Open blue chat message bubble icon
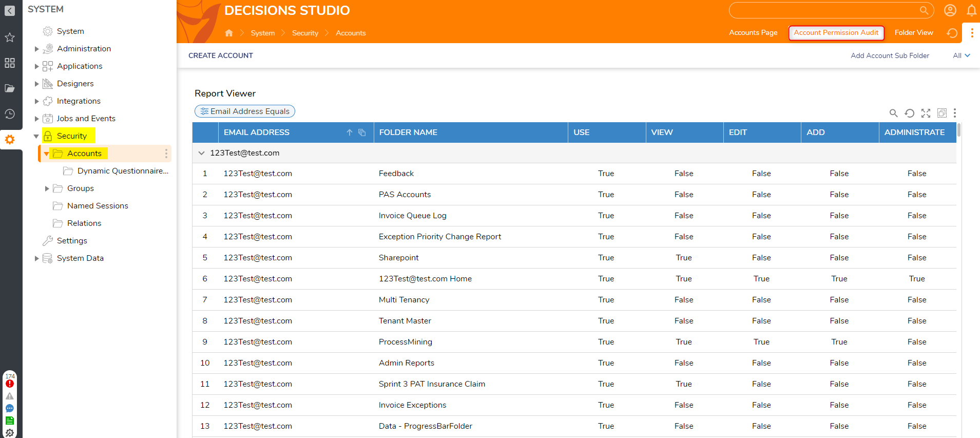Screen dimensions: 980x438 click(10, 408)
